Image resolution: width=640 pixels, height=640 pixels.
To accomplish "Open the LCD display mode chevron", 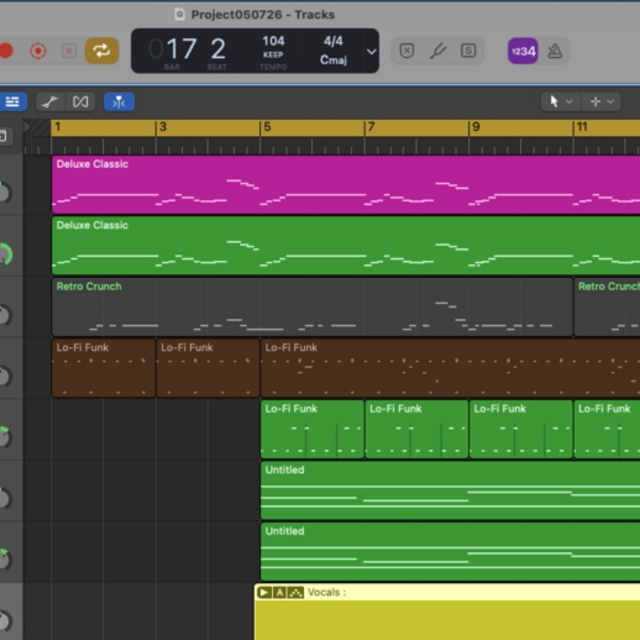I will click(x=371, y=51).
